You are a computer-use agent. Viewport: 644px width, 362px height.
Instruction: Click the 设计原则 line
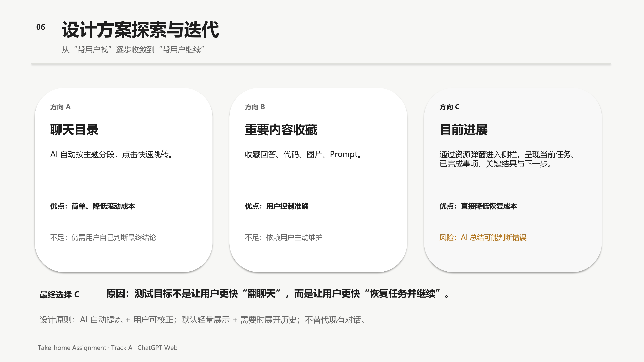pos(203,320)
